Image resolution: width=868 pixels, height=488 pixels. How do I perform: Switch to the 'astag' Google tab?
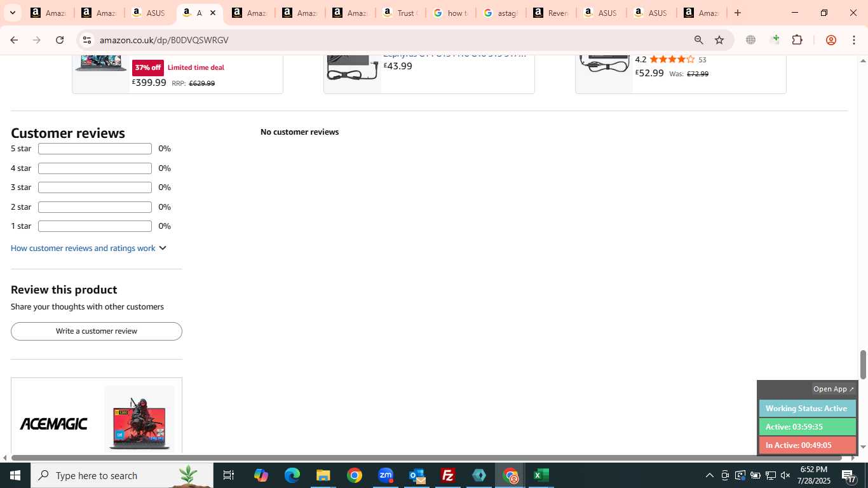[501, 13]
